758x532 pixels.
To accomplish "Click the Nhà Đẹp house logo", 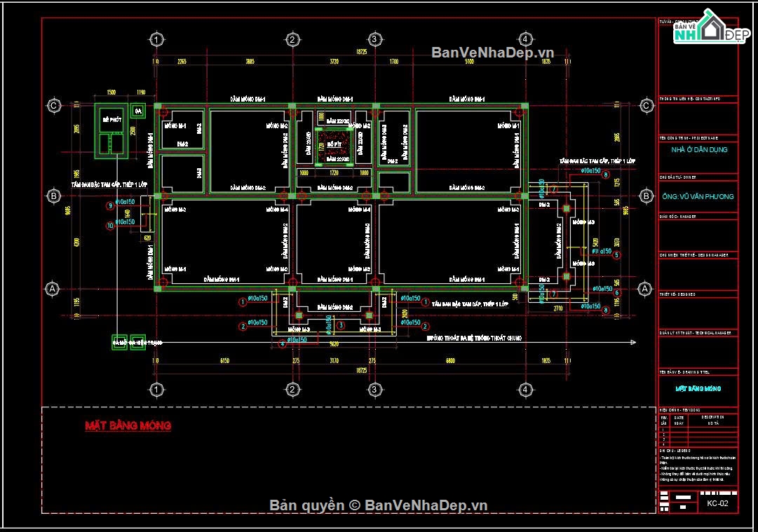I will 712,27.
